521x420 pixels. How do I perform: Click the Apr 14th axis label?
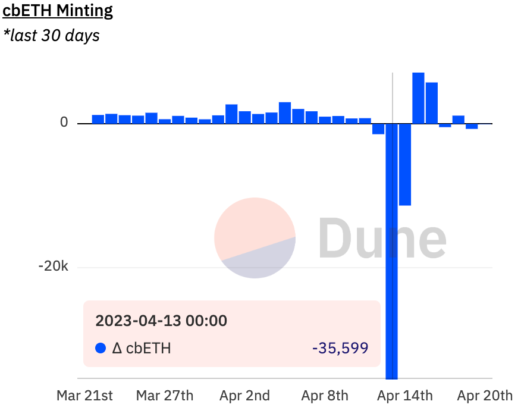405,396
